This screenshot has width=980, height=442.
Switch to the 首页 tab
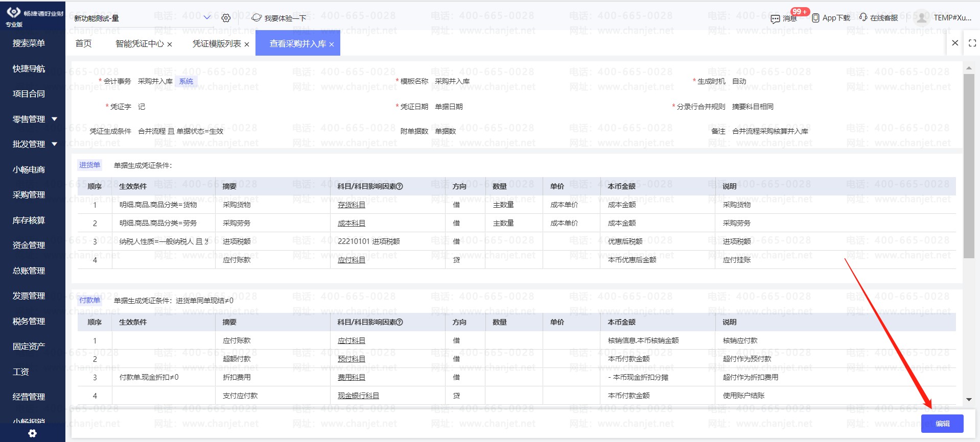coord(83,44)
